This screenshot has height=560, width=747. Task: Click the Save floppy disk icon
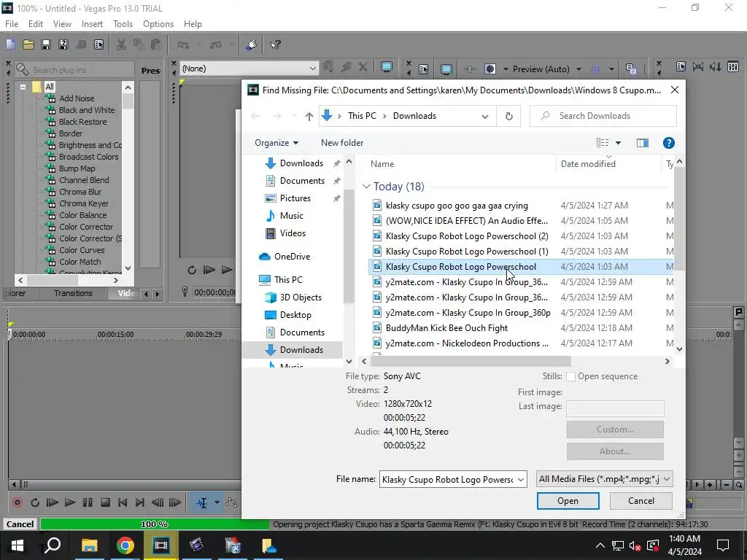point(46,44)
